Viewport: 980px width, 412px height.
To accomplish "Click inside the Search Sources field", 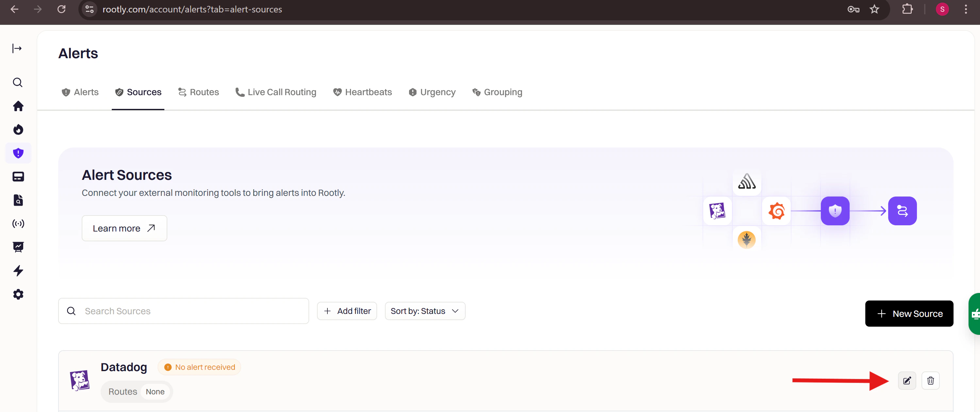I will point(183,311).
